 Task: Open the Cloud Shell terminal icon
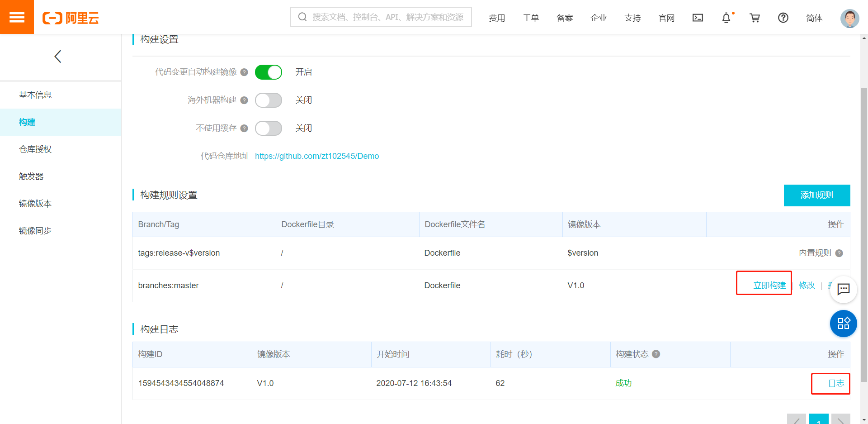pyautogui.click(x=698, y=18)
